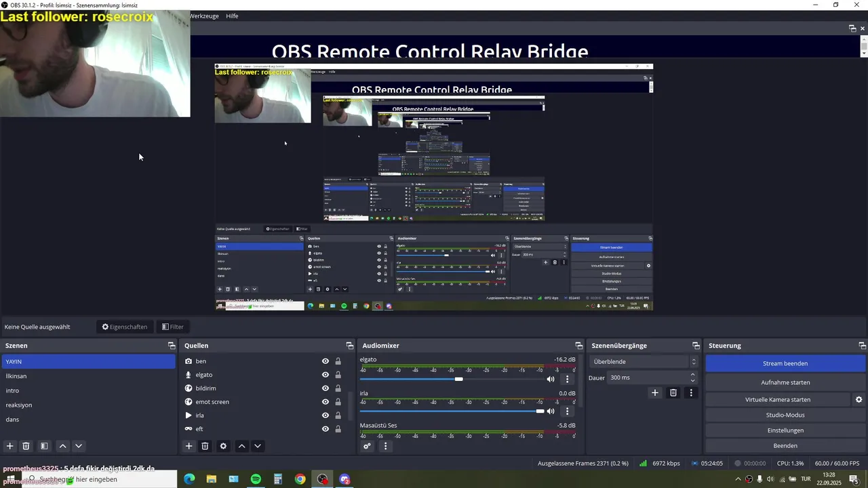The width and height of the screenshot is (868, 488).
Task: Move source down in Quellen list
Action: tap(258, 446)
